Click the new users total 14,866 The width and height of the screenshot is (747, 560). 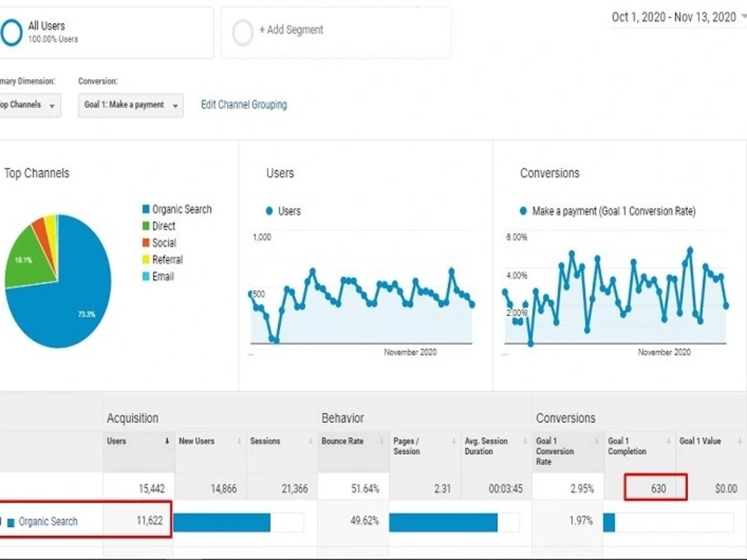[x=223, y=488]
